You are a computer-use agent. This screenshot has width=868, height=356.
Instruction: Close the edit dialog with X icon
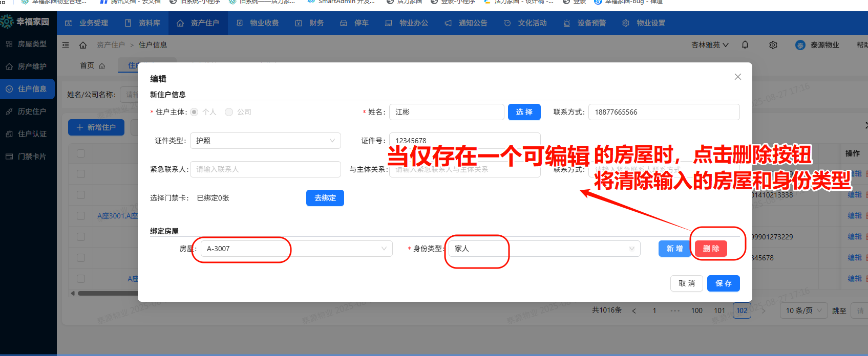click(737, 77)
